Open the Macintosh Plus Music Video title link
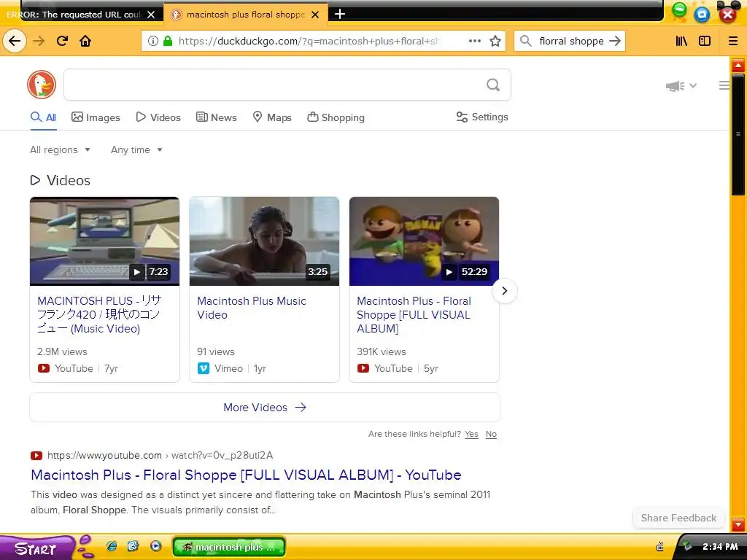 coord(252,308)
